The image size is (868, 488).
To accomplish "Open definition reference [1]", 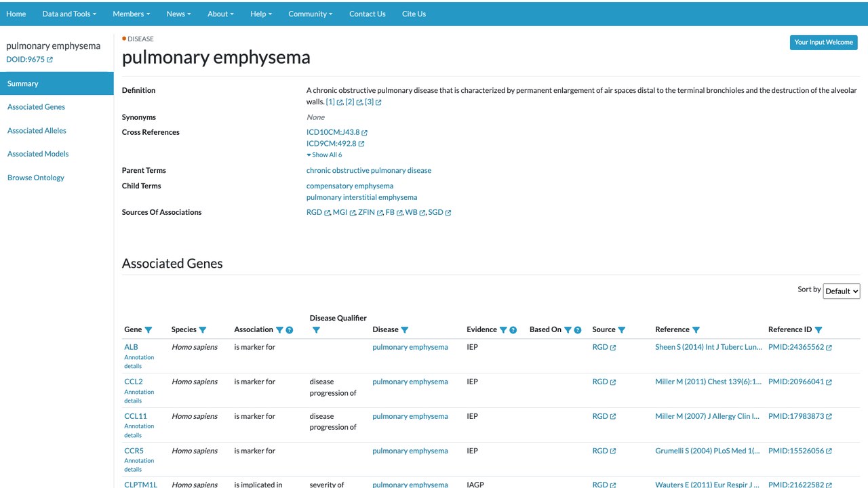I will click(334, 102).
